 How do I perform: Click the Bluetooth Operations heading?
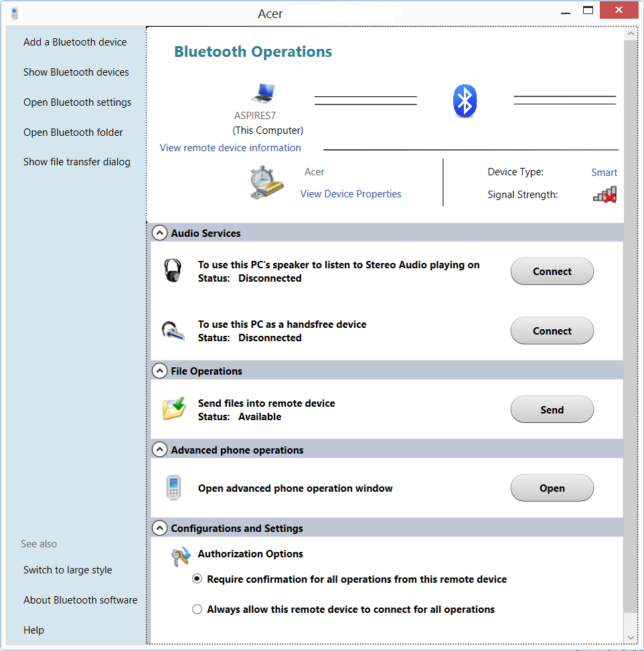253,52
